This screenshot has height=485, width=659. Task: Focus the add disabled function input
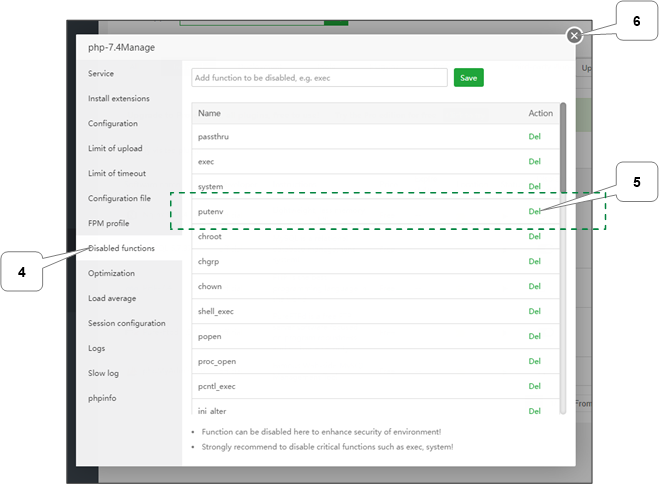coord(319,78)
